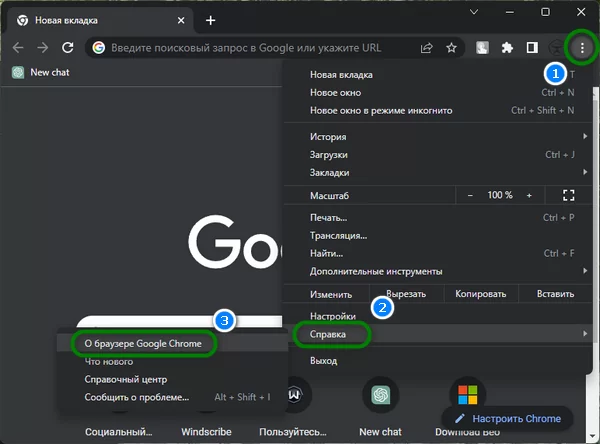Image resolution: width=600 pixels, height=444 pixels.
Task: Click the share icon in address bar
Action: click(427, 47)
